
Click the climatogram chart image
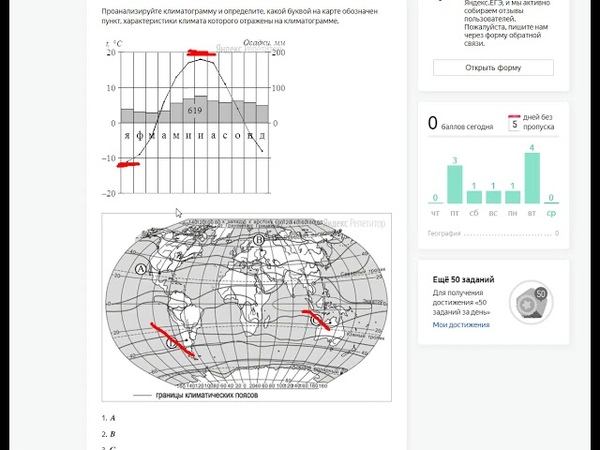[x=194, y=118]
